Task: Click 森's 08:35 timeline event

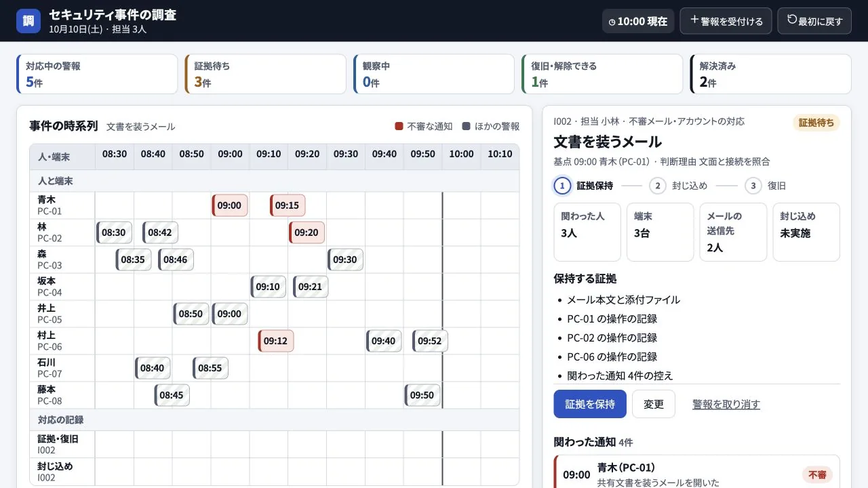Action: 134,260
